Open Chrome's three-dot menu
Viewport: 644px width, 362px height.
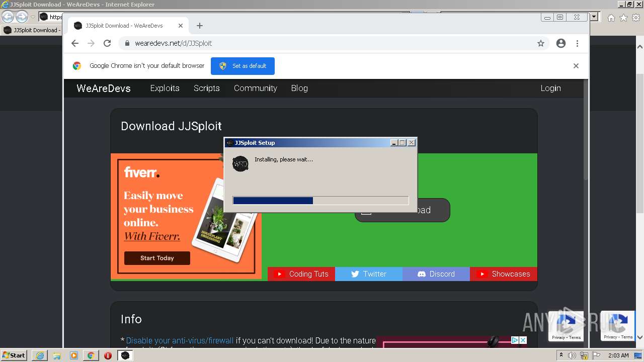578,43
